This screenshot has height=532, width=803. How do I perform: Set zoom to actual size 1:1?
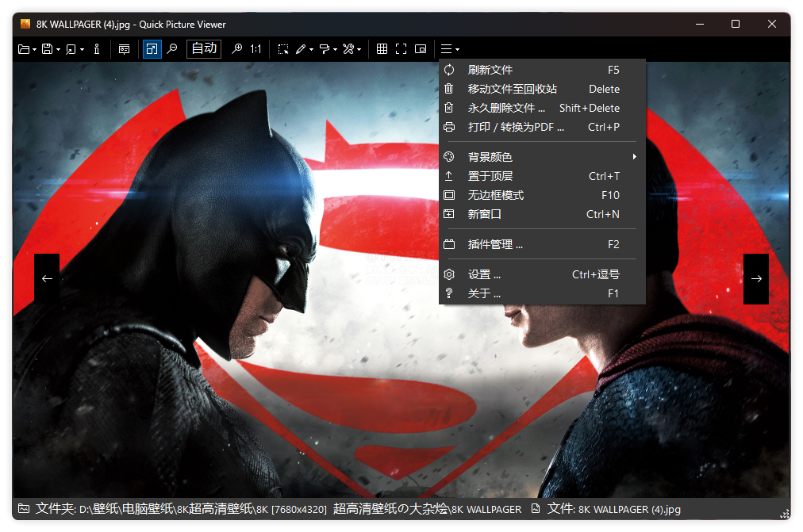256,49
